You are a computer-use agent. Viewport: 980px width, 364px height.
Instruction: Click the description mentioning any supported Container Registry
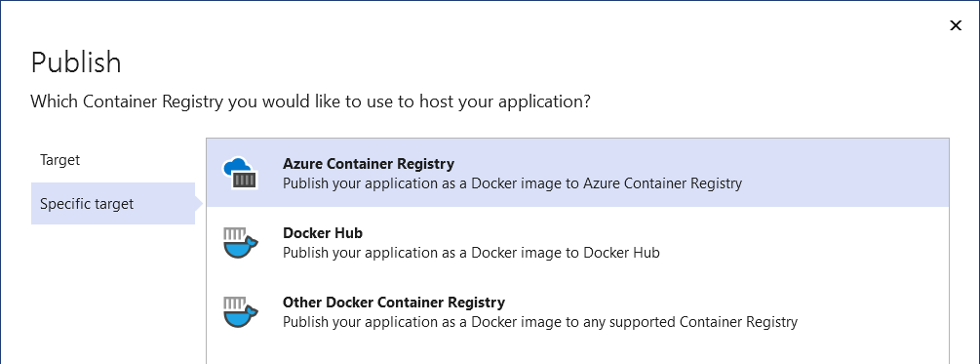click(540, 322)
